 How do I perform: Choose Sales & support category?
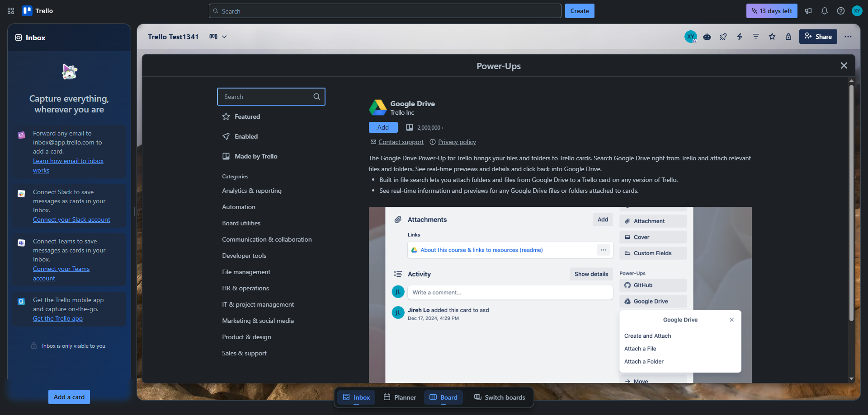pos(245,353)
